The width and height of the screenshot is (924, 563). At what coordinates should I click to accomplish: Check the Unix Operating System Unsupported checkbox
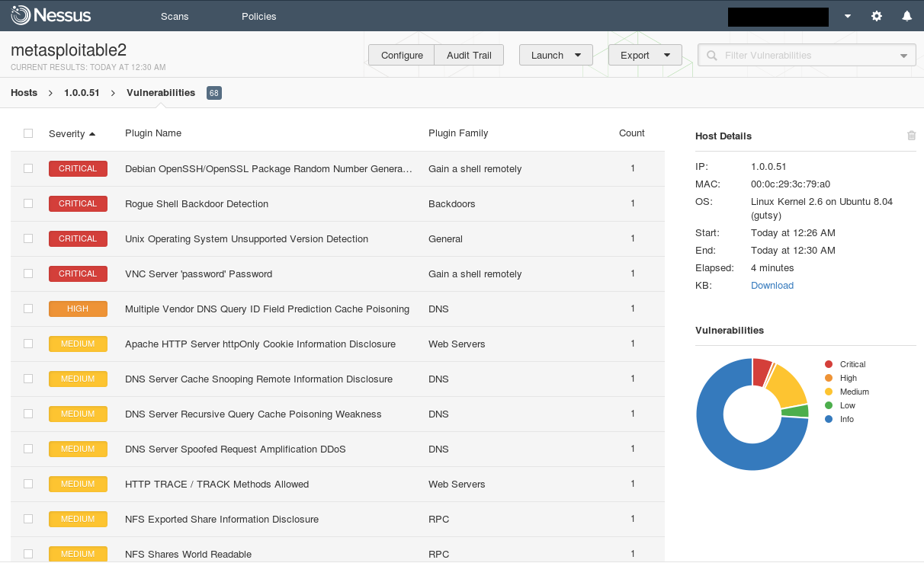[x=28, y=238]
